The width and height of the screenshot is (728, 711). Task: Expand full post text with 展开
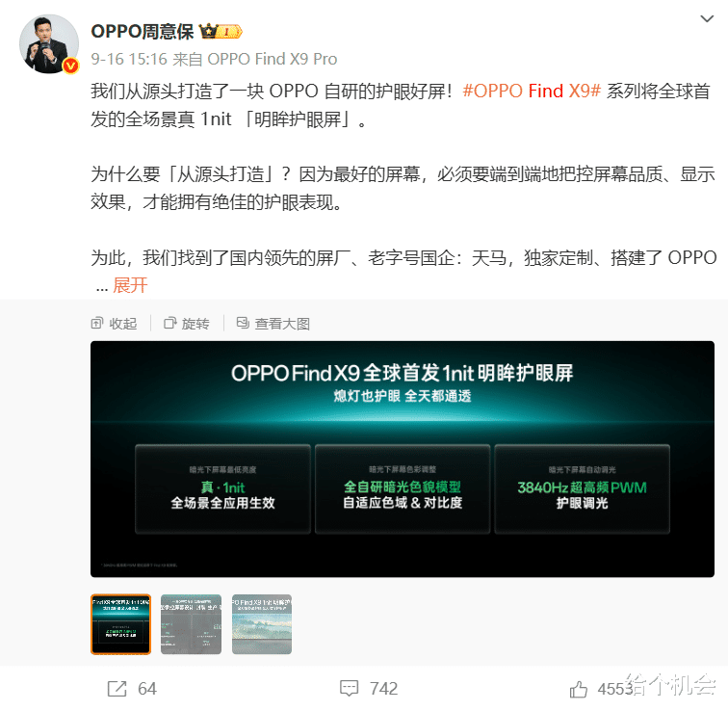tap(130, 285)
